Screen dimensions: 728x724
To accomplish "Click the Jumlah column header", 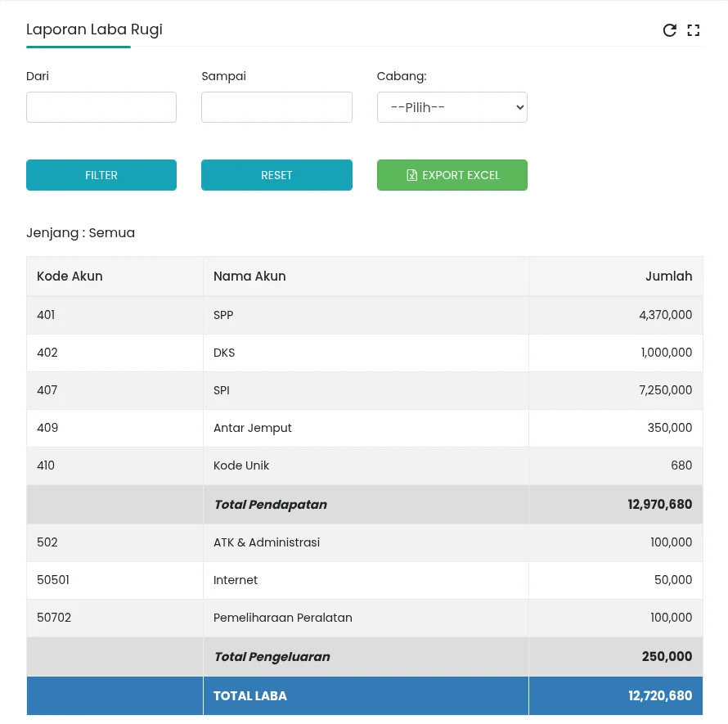I will [668, 277].
